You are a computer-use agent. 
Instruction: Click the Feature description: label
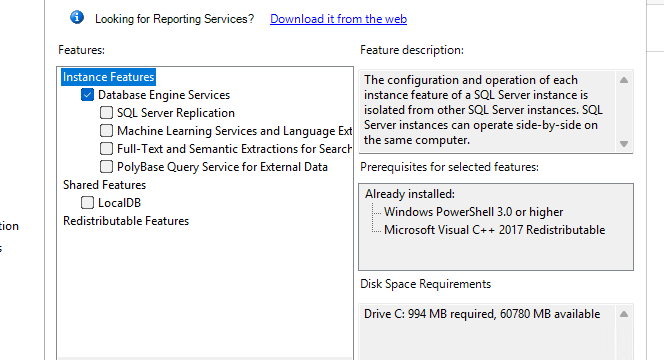[412, 50]
